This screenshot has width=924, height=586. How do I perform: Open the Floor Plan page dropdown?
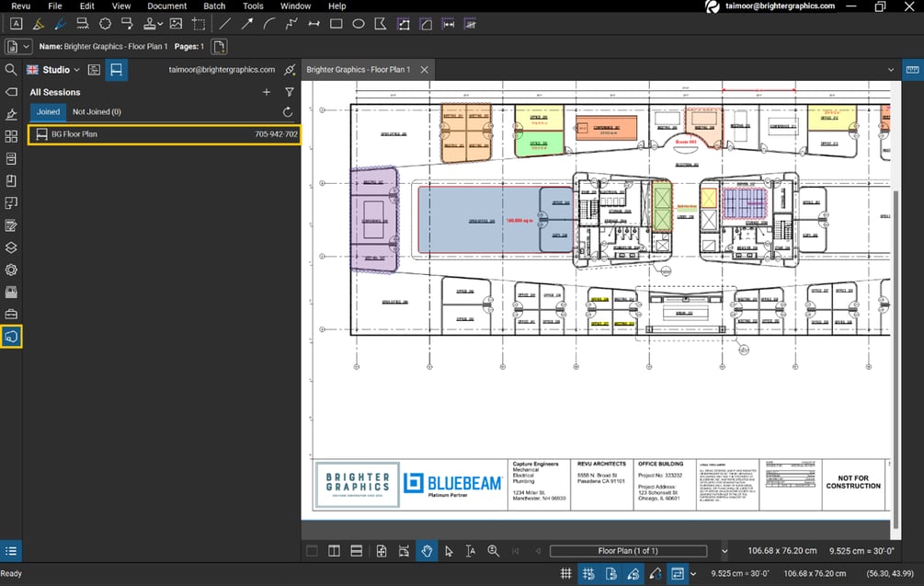tap(724, 550)
